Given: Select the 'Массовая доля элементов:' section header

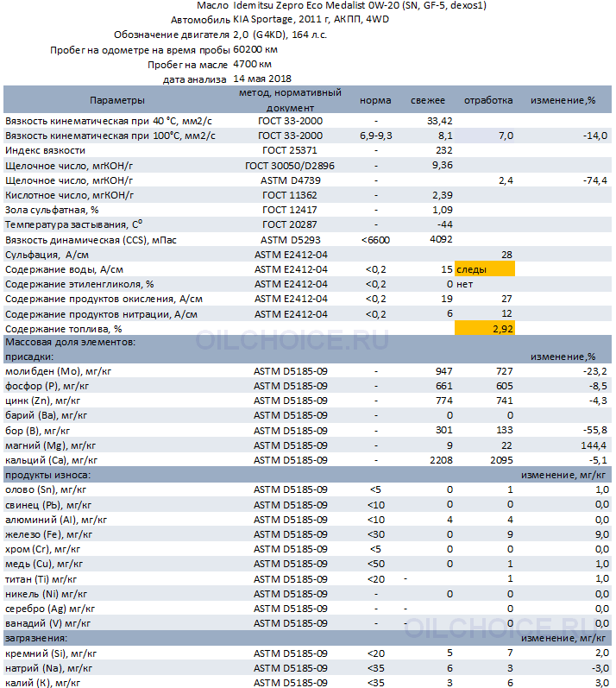Looking at the screenshot, I should (x=70, y=342).
